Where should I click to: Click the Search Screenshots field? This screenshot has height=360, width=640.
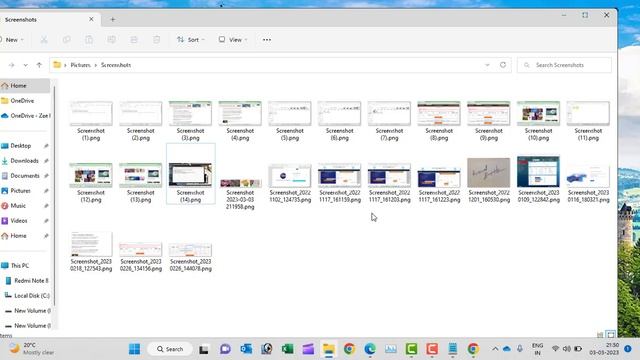[x=564, y=65]
